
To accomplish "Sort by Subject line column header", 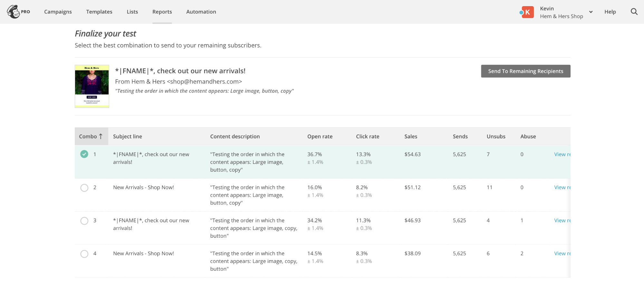I will click(128, 136).
